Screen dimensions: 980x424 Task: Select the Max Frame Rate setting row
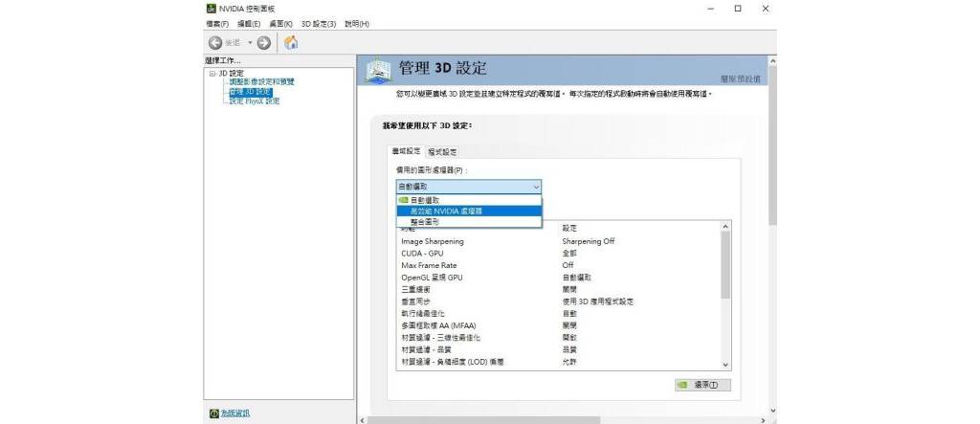(558, 265)
